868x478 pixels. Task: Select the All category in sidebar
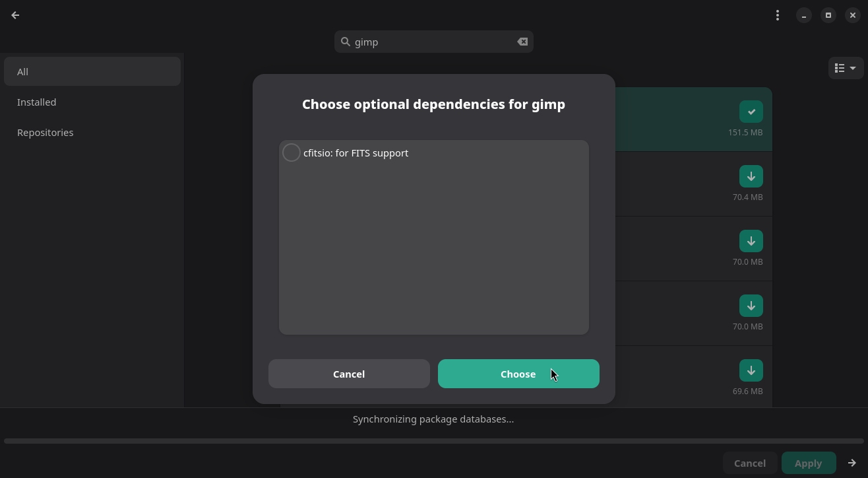[x=22, y=71]
